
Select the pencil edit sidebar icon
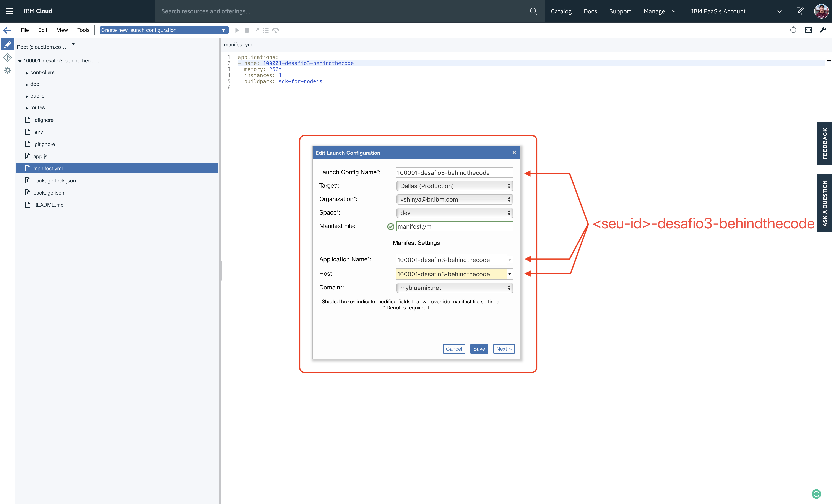point(7,44)
